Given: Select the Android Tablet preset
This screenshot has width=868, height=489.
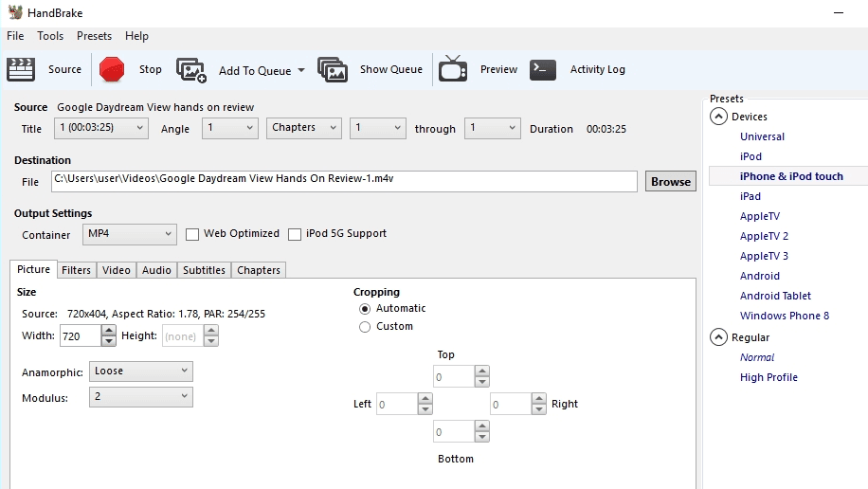Looking at the screenshot, I should 775,296.
